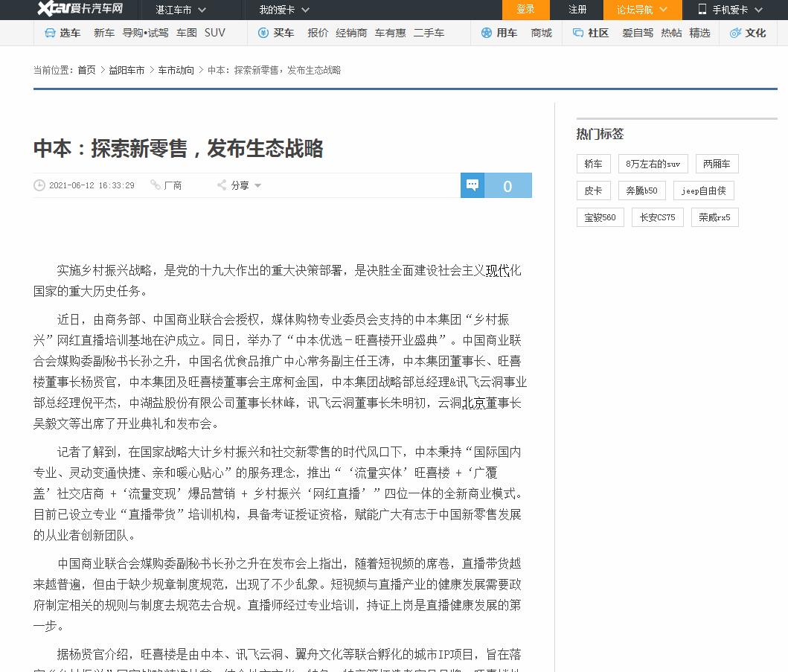
Task: Click the blue comment bubble icon
Action: pyautogui.click(x=473, y=185)
